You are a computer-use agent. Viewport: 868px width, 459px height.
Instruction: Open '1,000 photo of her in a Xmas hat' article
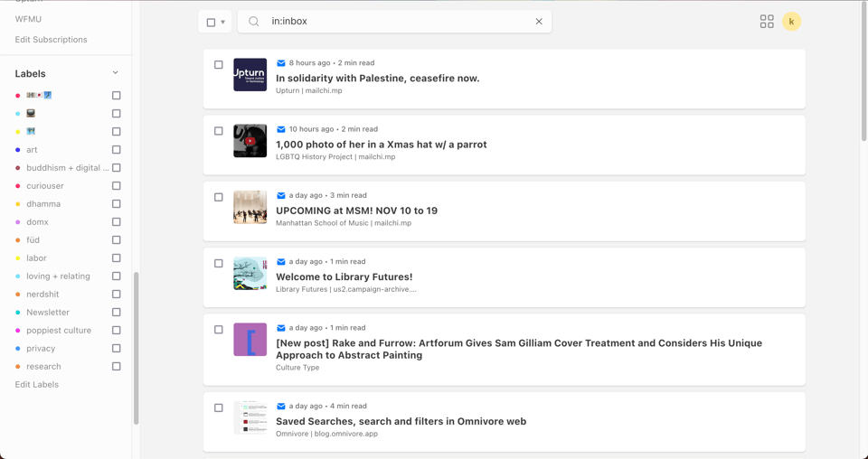[382, 145]
